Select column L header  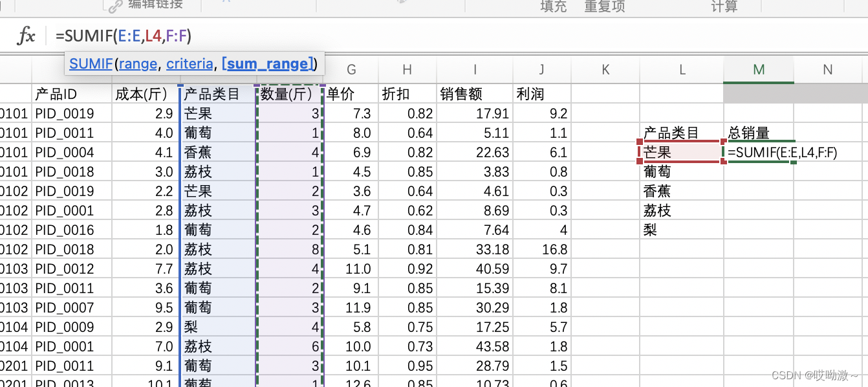(x=682, y=70)
